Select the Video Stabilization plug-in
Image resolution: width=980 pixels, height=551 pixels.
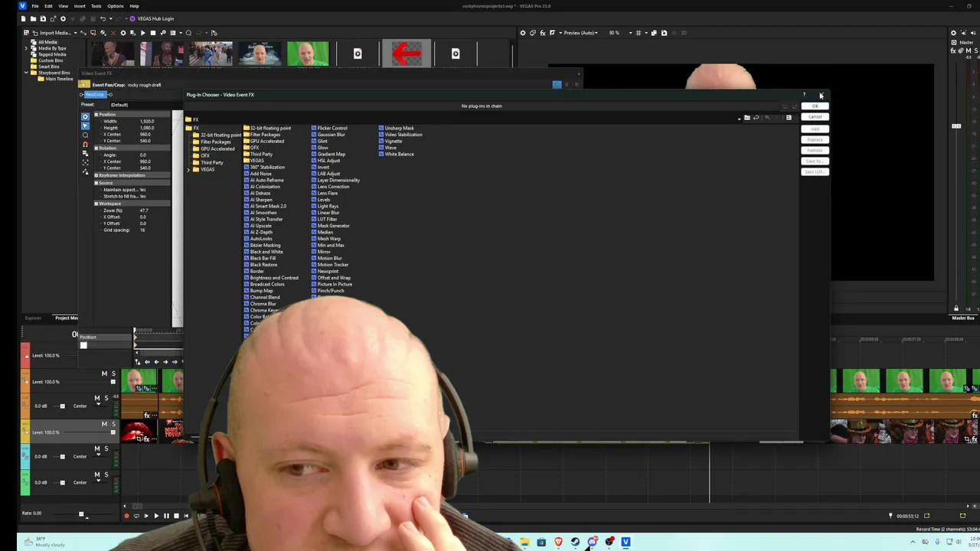click(400, 135)
